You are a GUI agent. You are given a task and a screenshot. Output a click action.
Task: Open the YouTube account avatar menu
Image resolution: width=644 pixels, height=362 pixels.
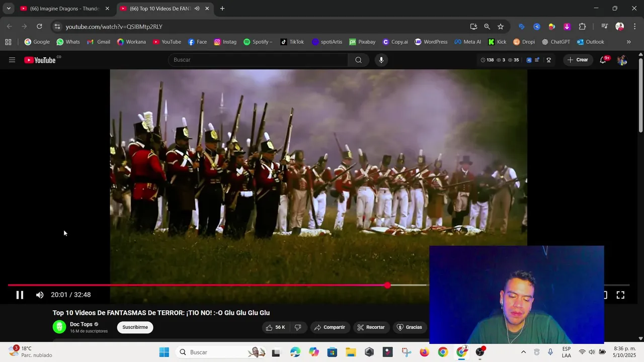coord(622,60)
